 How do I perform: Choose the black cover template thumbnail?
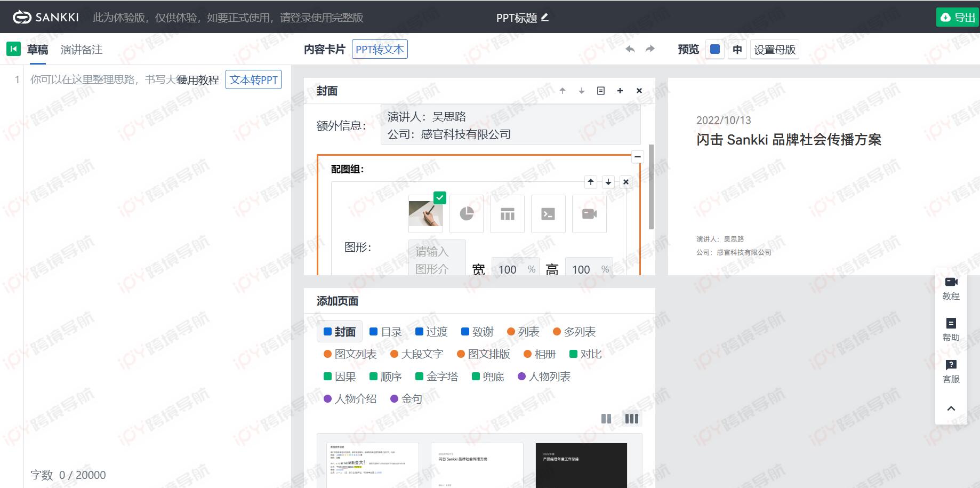(581, 465)
